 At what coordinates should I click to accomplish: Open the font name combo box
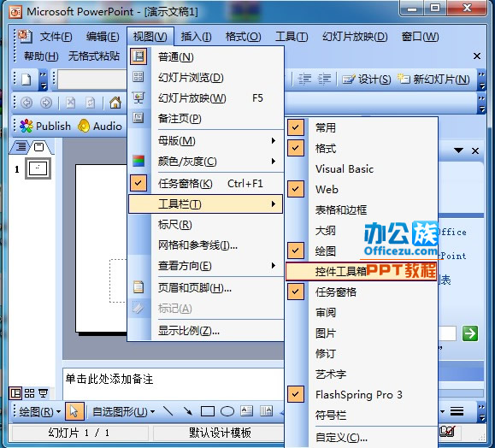point(92,80)
